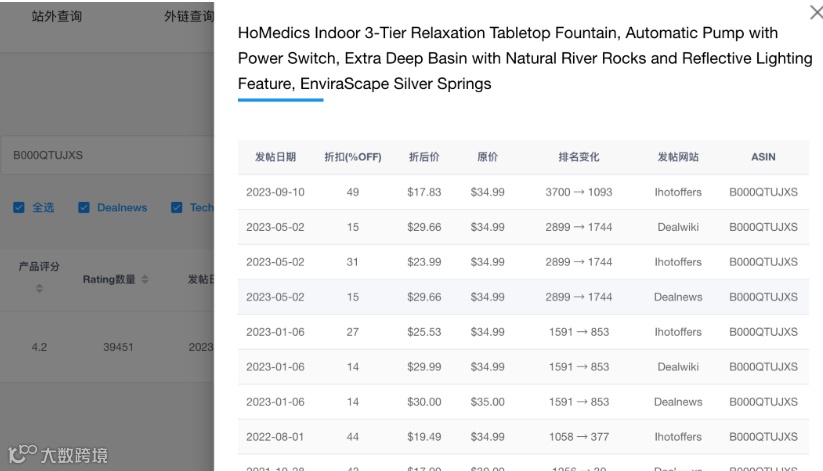The image size is (823, 471).
Task: Select the 2022-08-01 date cell
Action: (x=276, y=437)
